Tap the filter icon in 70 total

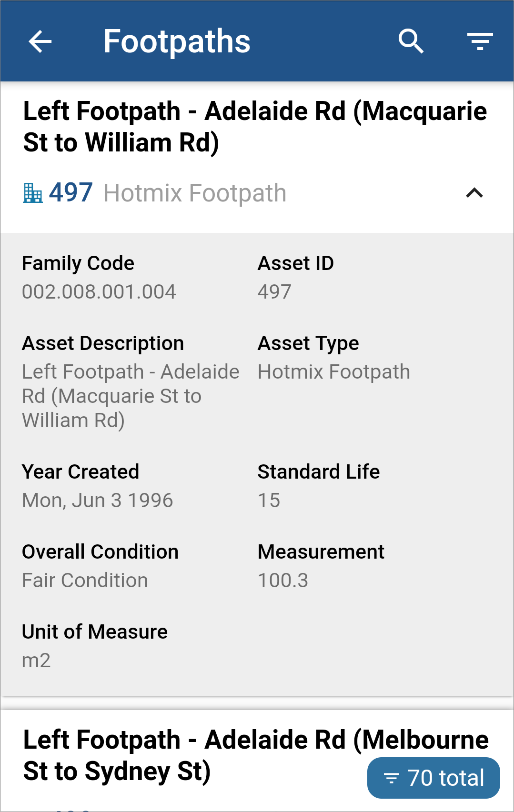click(391, 778)
